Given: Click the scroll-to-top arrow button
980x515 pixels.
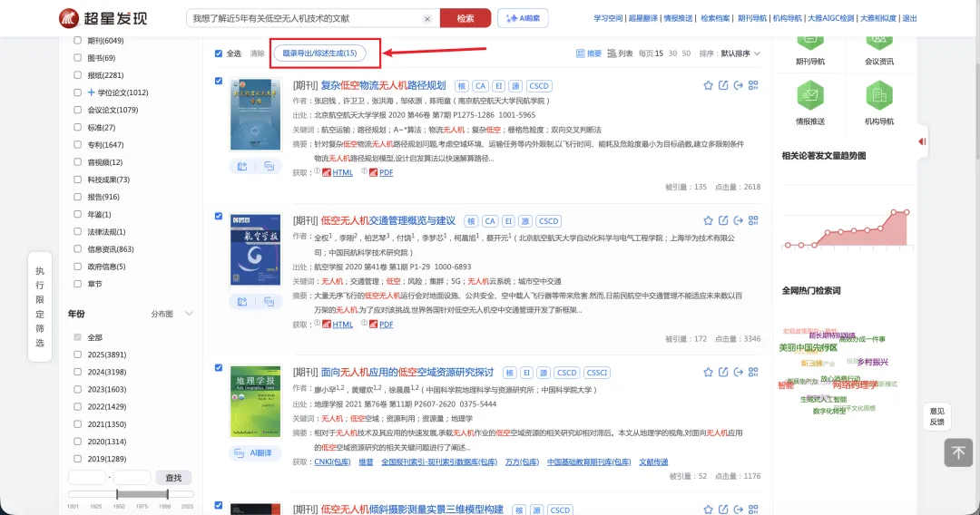Looking at the screenshot, I should [x=958, y=452].
